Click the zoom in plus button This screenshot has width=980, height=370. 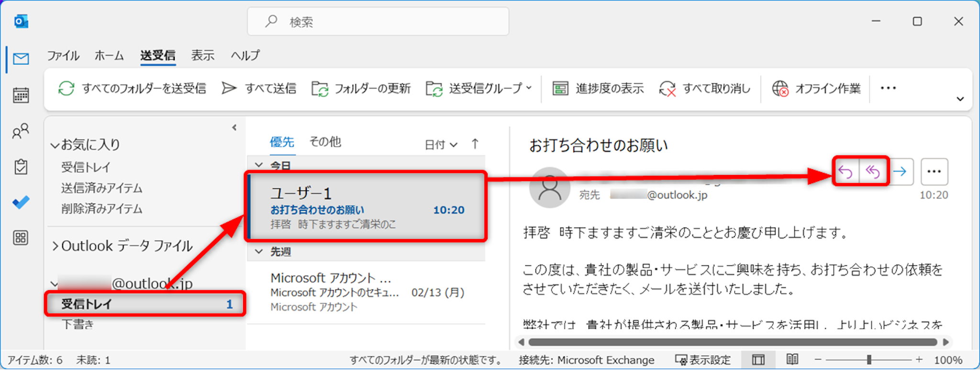919,359
